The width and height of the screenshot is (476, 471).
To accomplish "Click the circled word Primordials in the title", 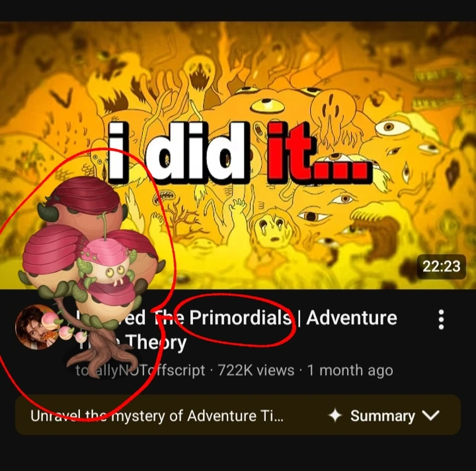I will tap(240, 318).
